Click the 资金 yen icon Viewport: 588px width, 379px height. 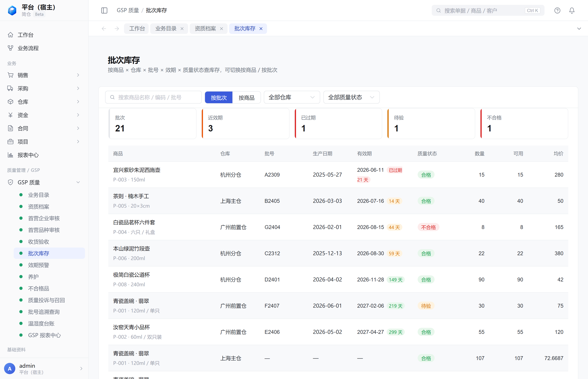pos(10,115)
